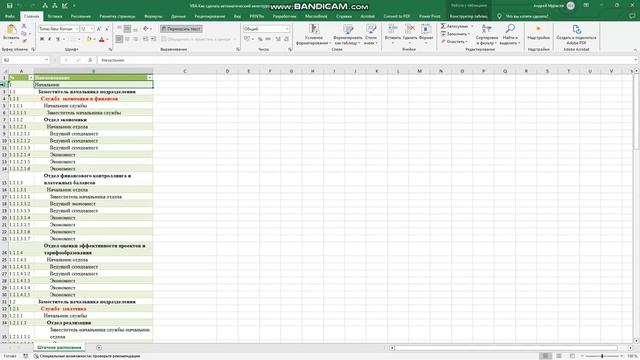Click the formula bar text field
Screen dimensions: 640x360
(x=367, y=60)
